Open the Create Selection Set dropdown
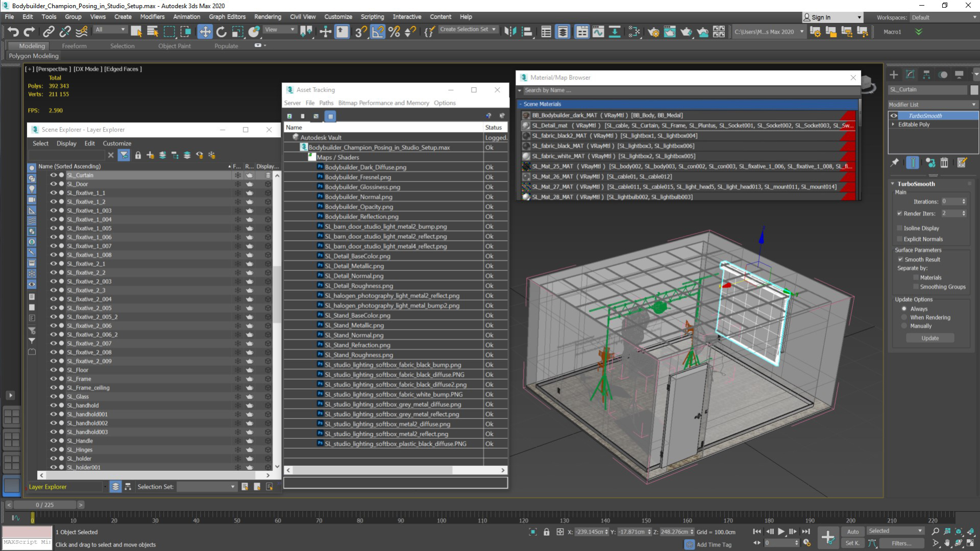Image resolution: width=980 pixels, height=551 pixels. click(x=468, y=30)
